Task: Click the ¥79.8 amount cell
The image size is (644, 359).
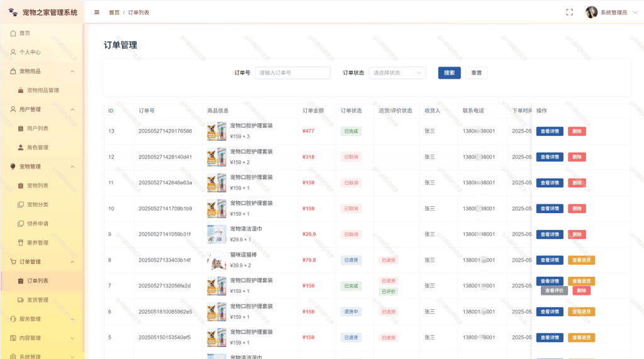Action: 309,260
